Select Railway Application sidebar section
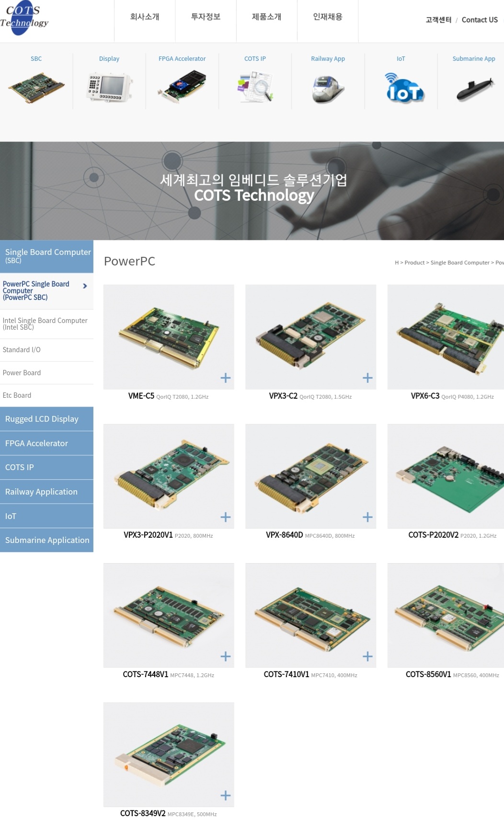This screenshot has height=831, width=504. click(x=46, y=492)
